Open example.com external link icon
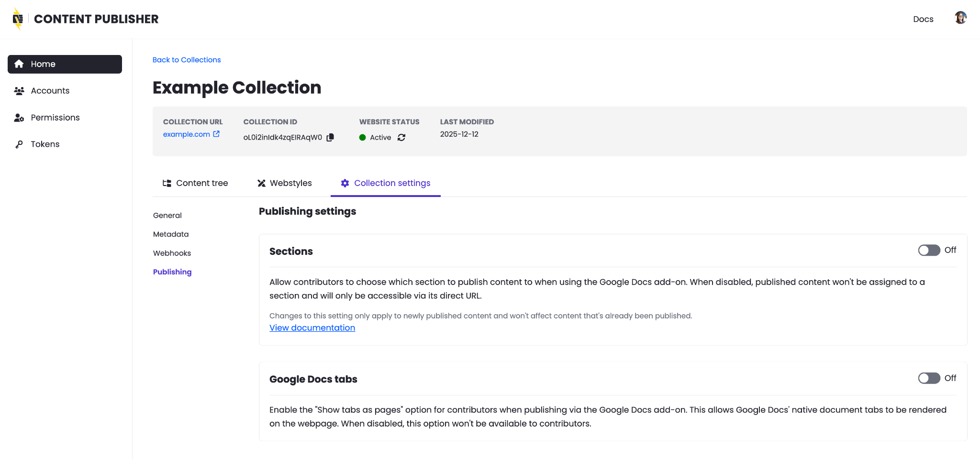 [216, 134]
